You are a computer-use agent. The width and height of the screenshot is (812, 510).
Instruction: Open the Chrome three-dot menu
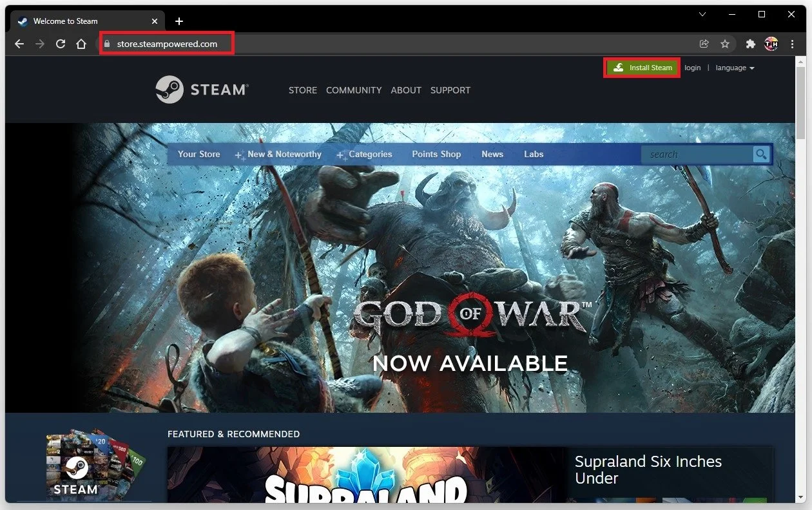tap(792, 44)
